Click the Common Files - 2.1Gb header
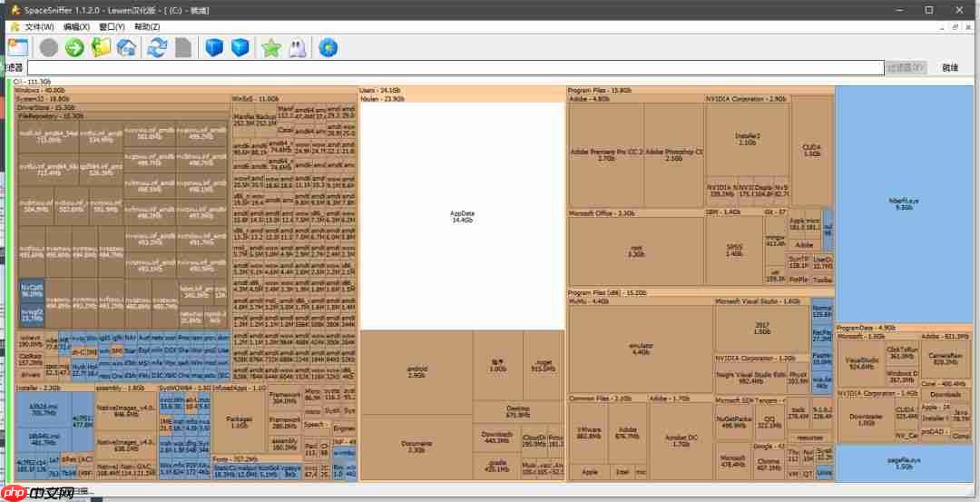This screenshot has width=980, height=502. tap(600, 399)
